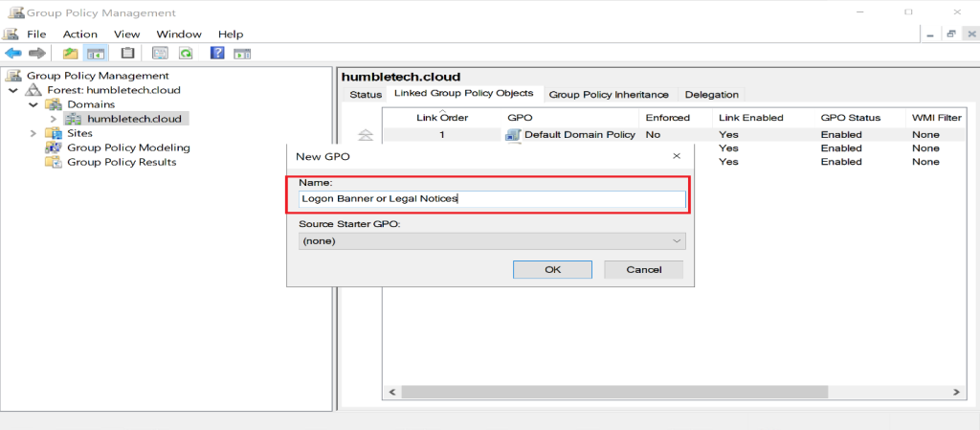Collapse the Domains tree node
This screenshot has height=430, width=980.
33,104
